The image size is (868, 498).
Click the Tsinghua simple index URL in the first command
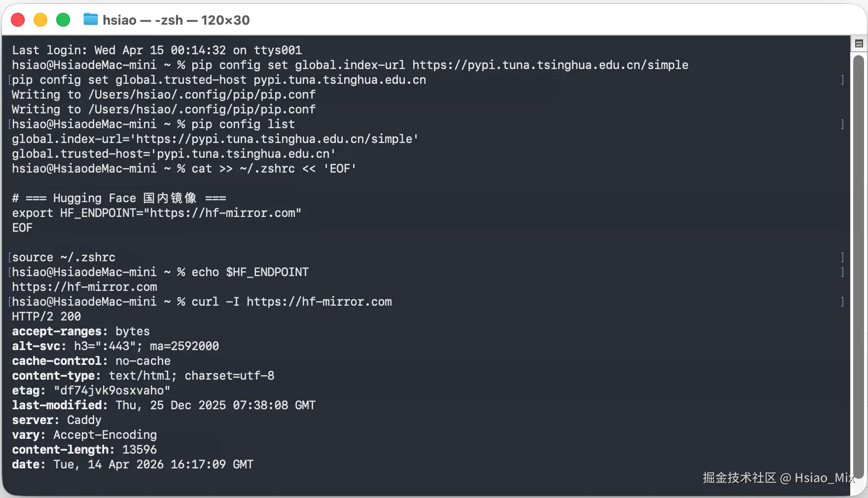(x=550, y=65)
